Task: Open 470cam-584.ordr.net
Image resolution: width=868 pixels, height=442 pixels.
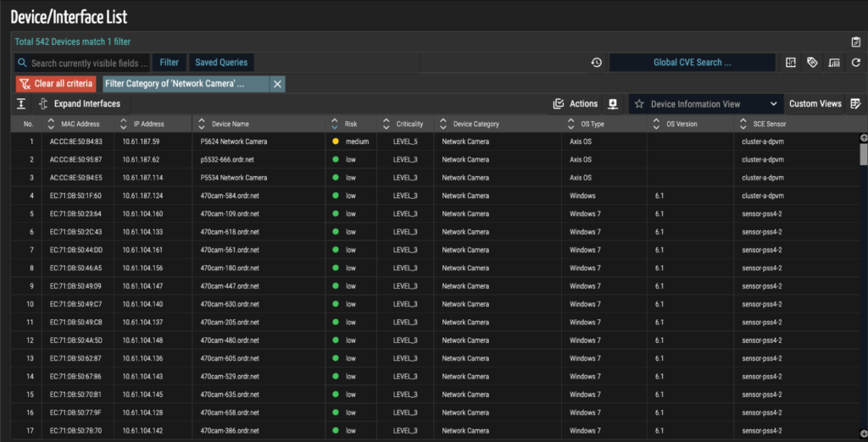Action: 230,196
